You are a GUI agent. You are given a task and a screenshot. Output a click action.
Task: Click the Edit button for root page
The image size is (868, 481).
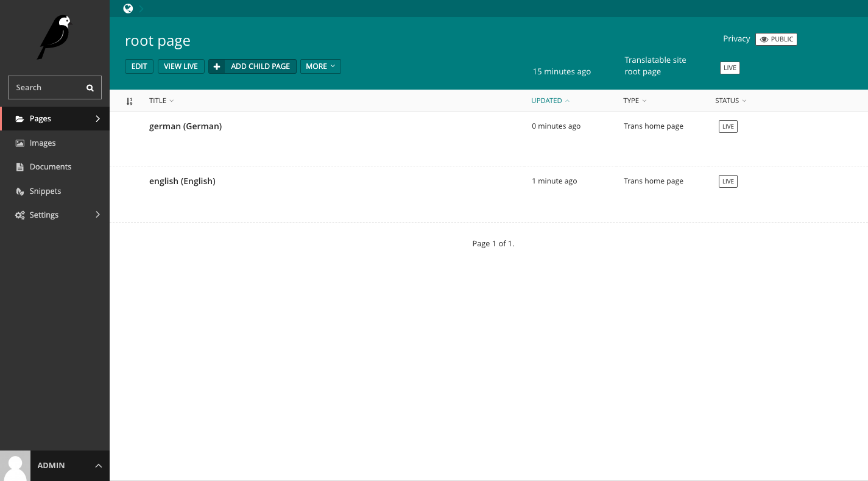coord(139,66)
